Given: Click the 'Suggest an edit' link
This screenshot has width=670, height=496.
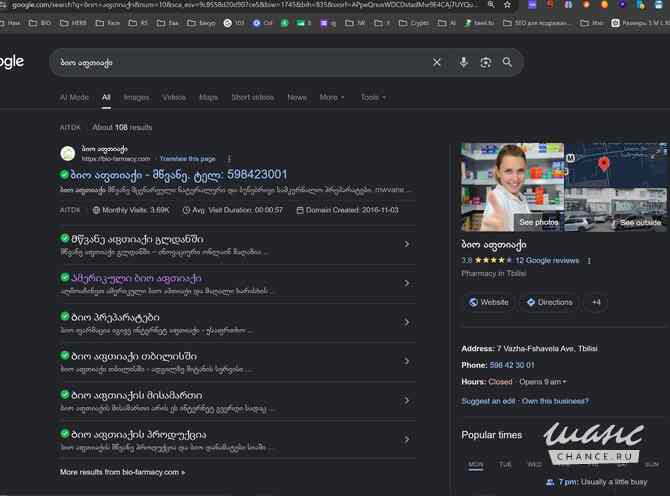Looking at the screenshot, I should tap(488, 401).
